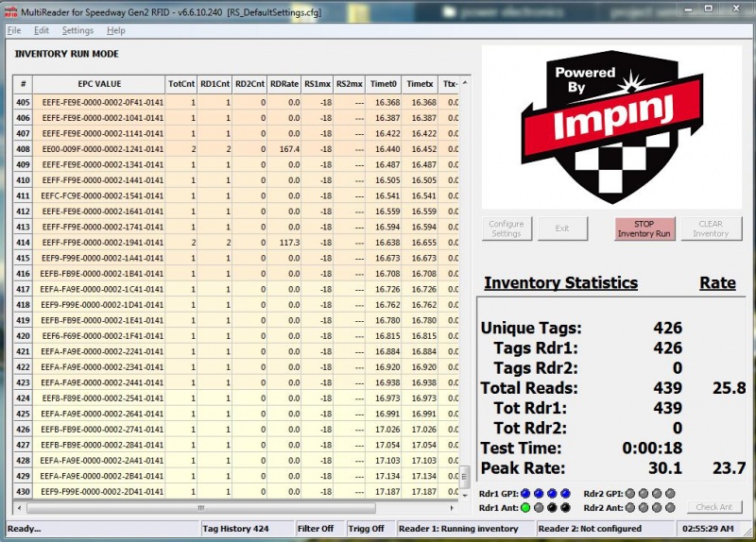Click RDRate value 167.4
Image resolution: width=756 pixels, height=542 pixels.
(x=284, y=149)
